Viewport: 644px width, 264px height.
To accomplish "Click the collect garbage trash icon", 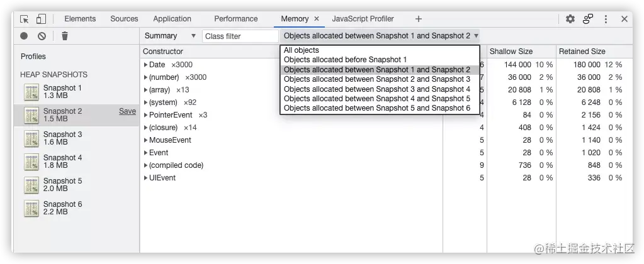I will coord(64,36).
